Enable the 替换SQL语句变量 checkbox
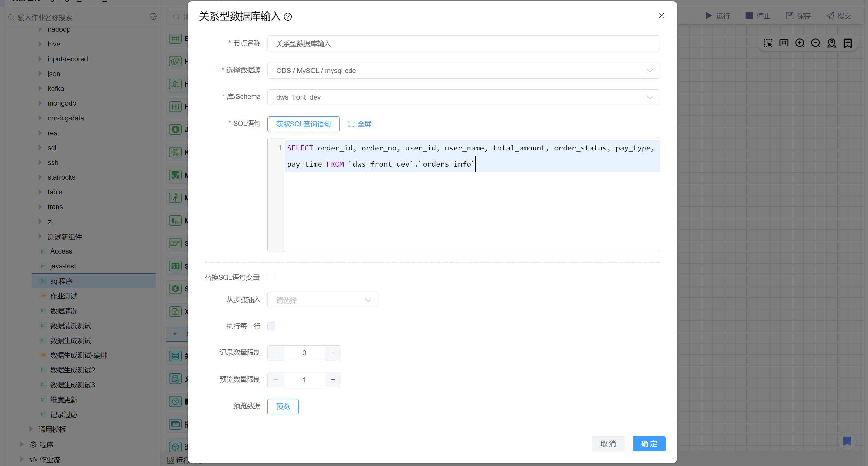This screenshot has width=868, height=466. (x=270, y=277)
